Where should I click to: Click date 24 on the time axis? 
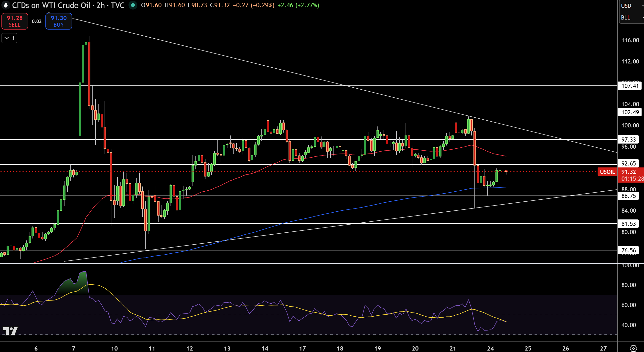(490, 348)
